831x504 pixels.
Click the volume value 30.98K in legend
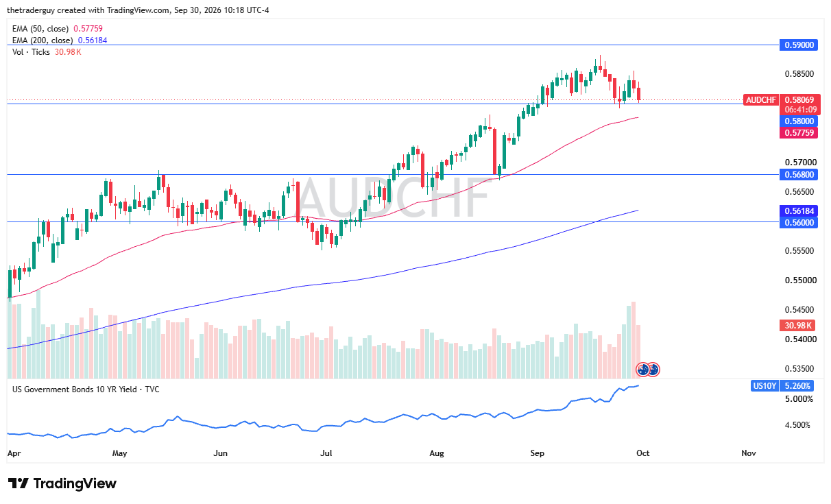(68, 52)
